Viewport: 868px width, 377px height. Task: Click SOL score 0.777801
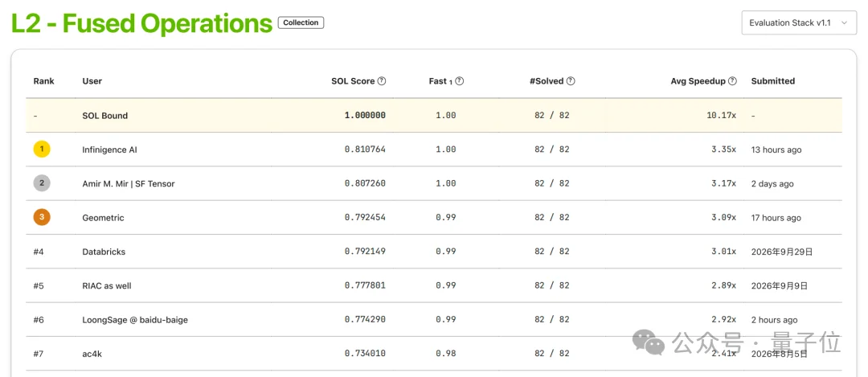pos(365,285)
